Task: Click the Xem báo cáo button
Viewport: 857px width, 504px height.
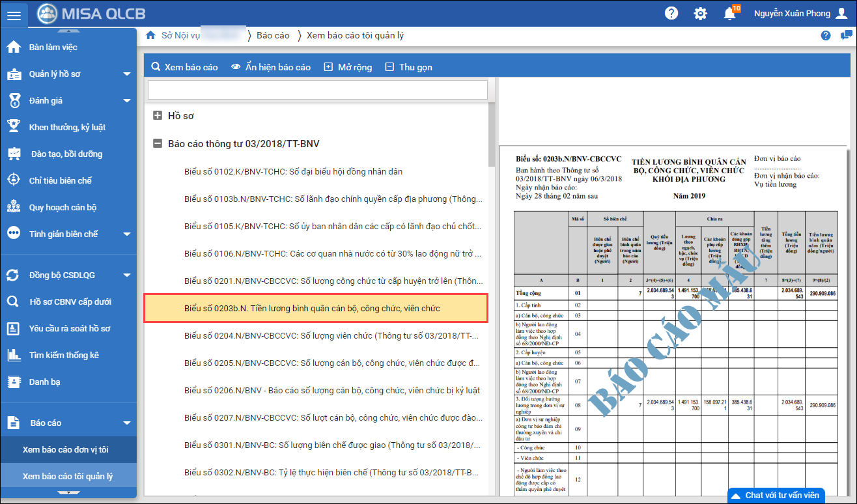Action: (x=184, y=67)
